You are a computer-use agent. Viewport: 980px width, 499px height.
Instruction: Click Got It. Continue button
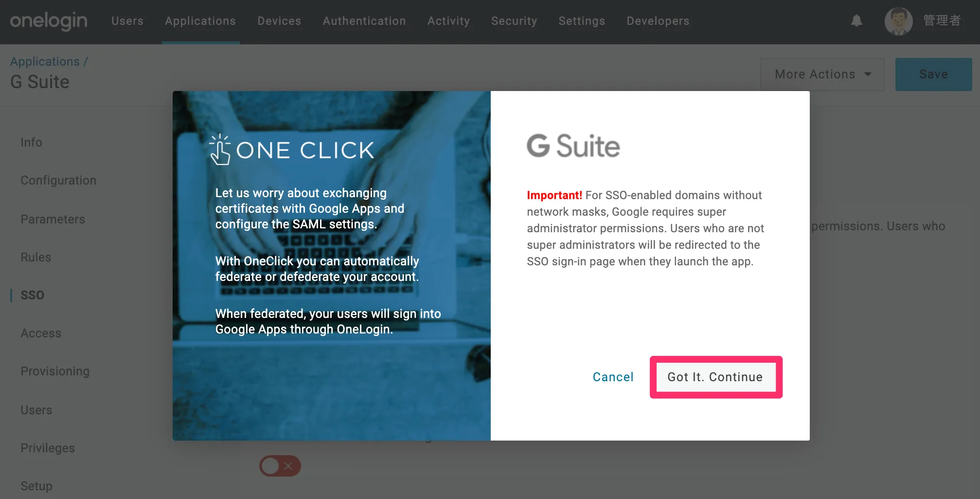coord(715,377)
